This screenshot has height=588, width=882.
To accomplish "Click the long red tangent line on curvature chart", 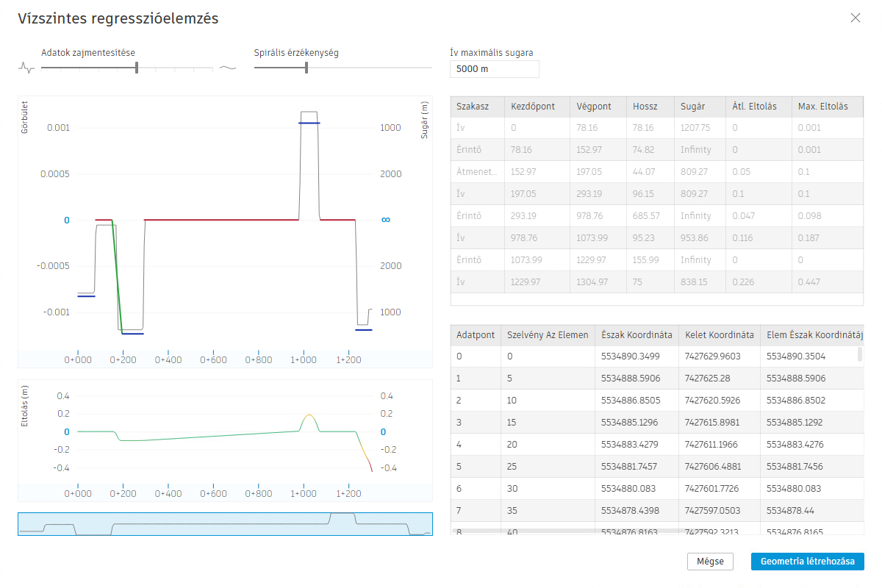I will (221, 220).
